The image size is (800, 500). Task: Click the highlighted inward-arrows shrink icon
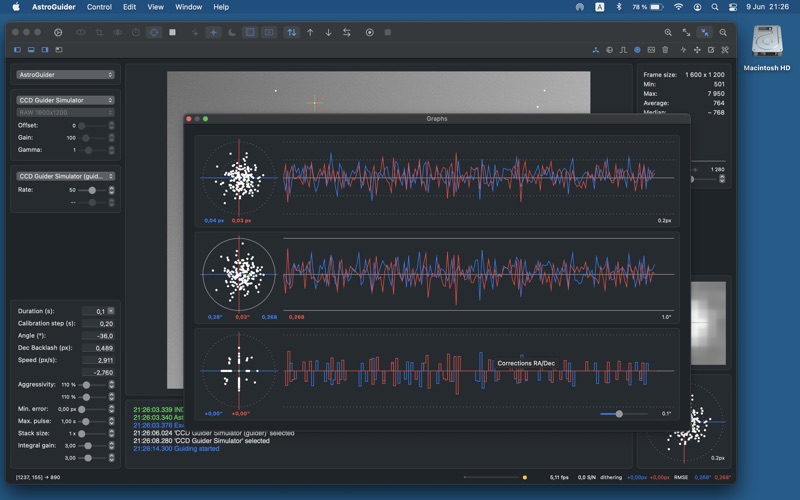point(705,32)
